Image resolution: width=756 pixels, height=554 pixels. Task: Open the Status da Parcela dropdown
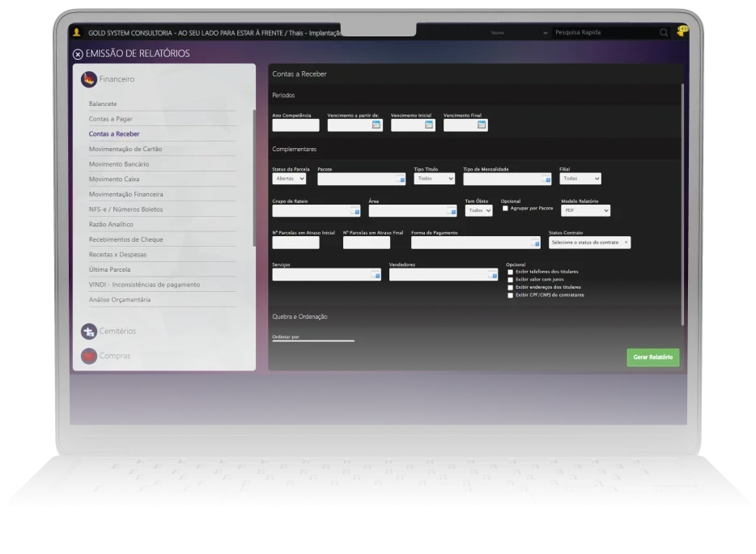289,179
